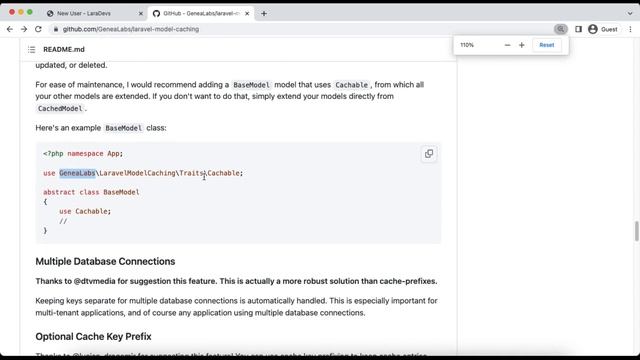Close the GitHub GeneaLabs tab
The width and height of the screenshot is (640, 360).
click(x=247, y=13)
